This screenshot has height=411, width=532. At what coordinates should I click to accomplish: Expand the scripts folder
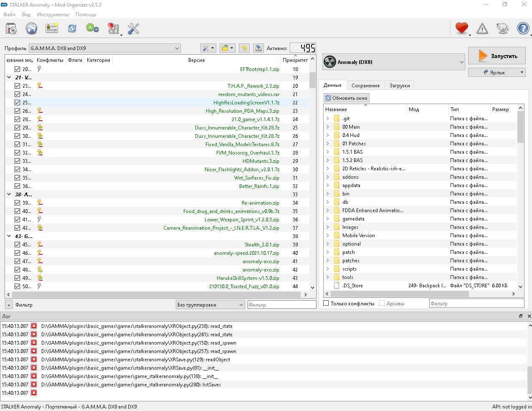328,269
